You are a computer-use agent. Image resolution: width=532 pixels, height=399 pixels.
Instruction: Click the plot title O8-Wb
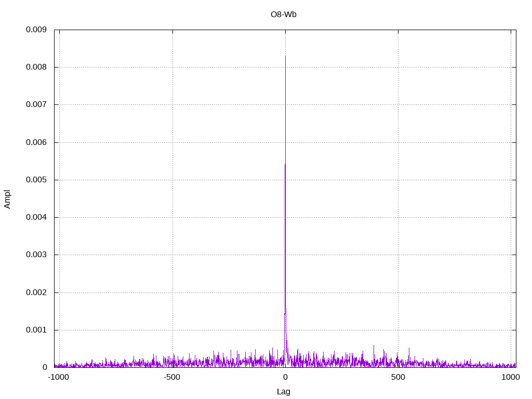pyautogui.click(x=283, y=14)
